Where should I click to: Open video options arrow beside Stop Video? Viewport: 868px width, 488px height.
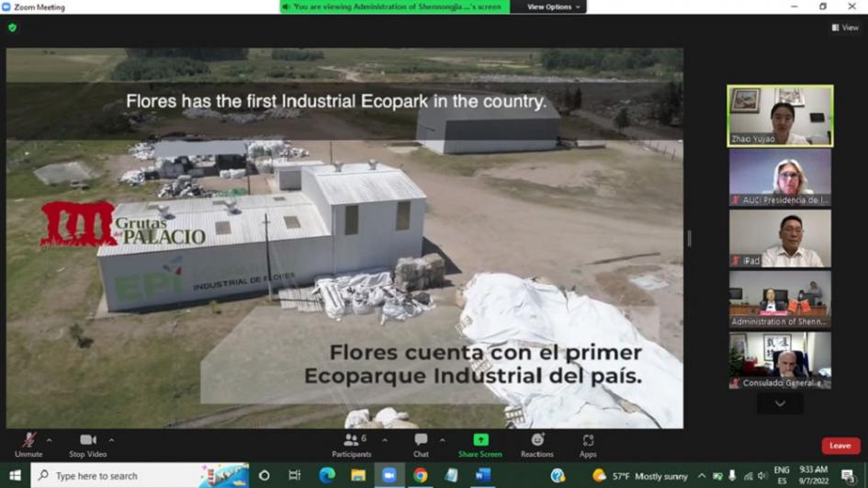(111, 440)
